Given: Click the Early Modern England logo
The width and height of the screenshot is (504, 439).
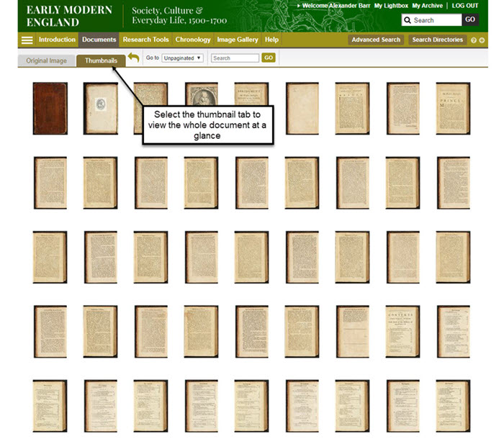Looking at the screenshot, I should pos(69,16).
